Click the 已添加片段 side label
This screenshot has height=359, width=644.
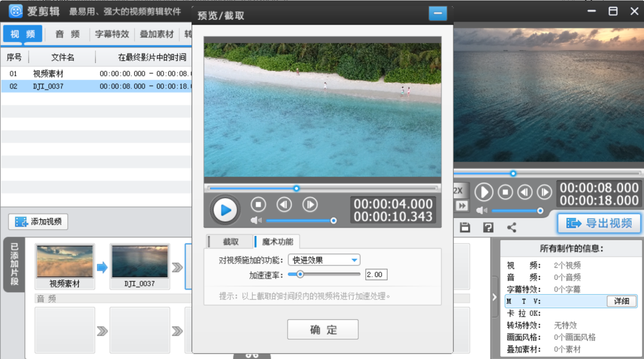click(14, 265)
